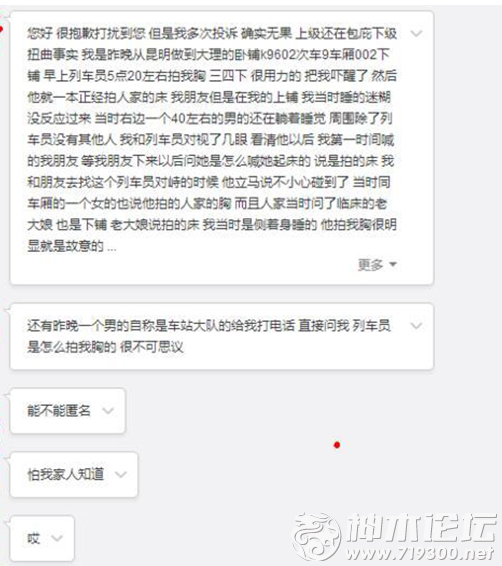The height and width of the screenshot is (566, 502).
Task: Click the red dot in the empty gray area
Action: [337, 445]
